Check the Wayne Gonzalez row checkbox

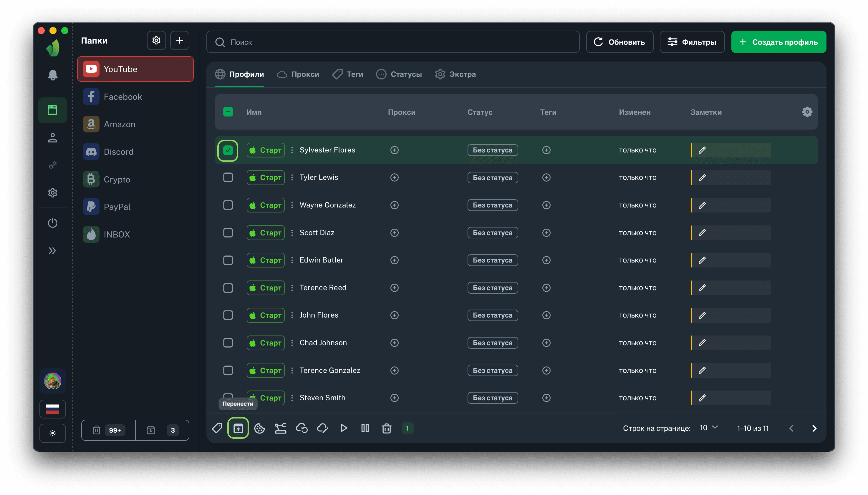(228, 205)
